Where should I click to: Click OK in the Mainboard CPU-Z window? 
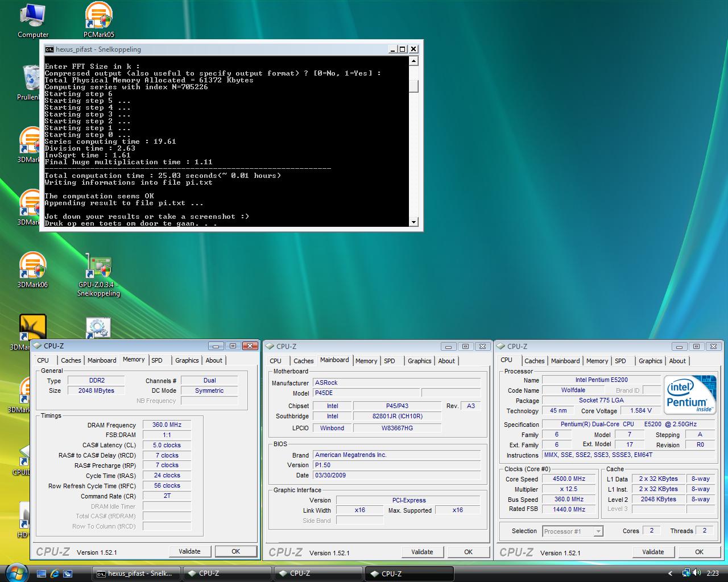[469, 552]
